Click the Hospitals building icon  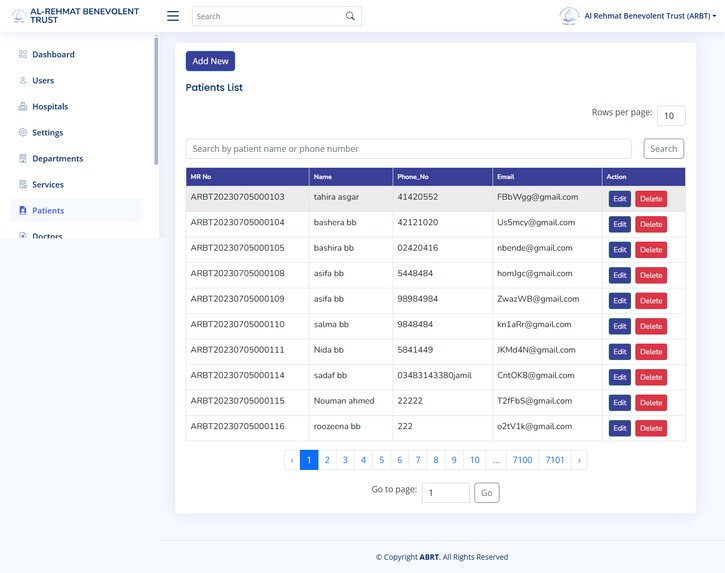tap(23, 106)
